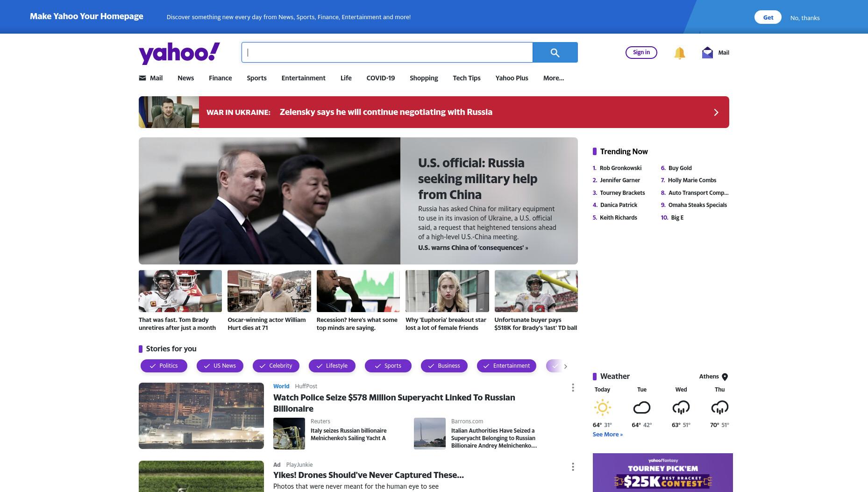Open the Entertainment nav item
Screen dimensions: 868x492
(303, 78)
